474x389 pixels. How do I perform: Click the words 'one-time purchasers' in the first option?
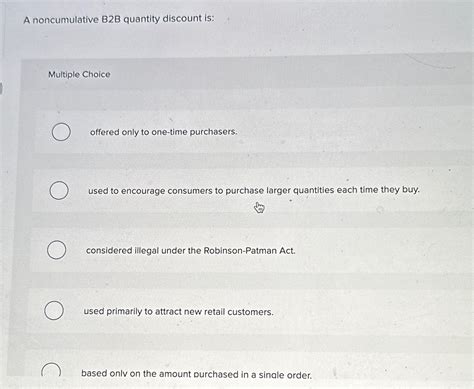click(194, 132)
